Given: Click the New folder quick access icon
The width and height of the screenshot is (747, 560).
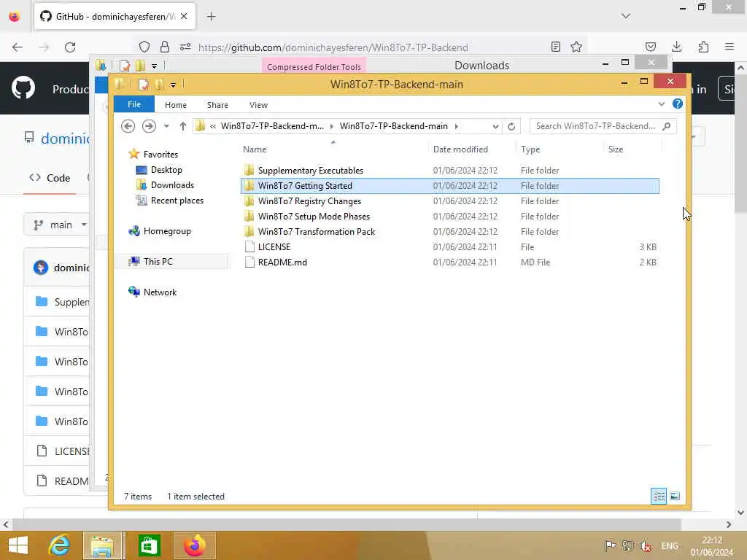Looking at the screenshot, I should 159,85.
